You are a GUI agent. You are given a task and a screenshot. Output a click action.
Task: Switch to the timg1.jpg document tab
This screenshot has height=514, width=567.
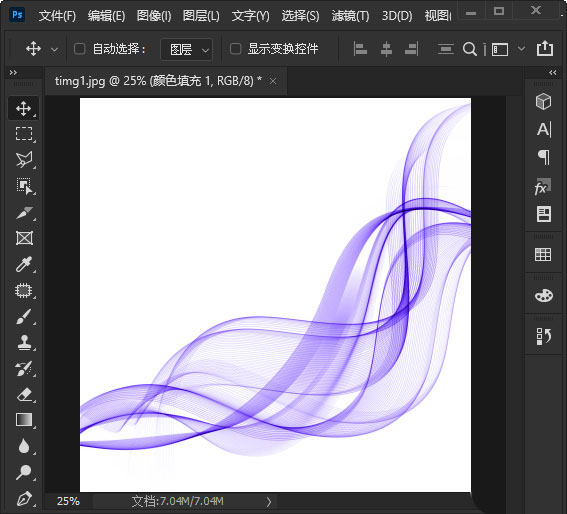[x=158, y=81]
